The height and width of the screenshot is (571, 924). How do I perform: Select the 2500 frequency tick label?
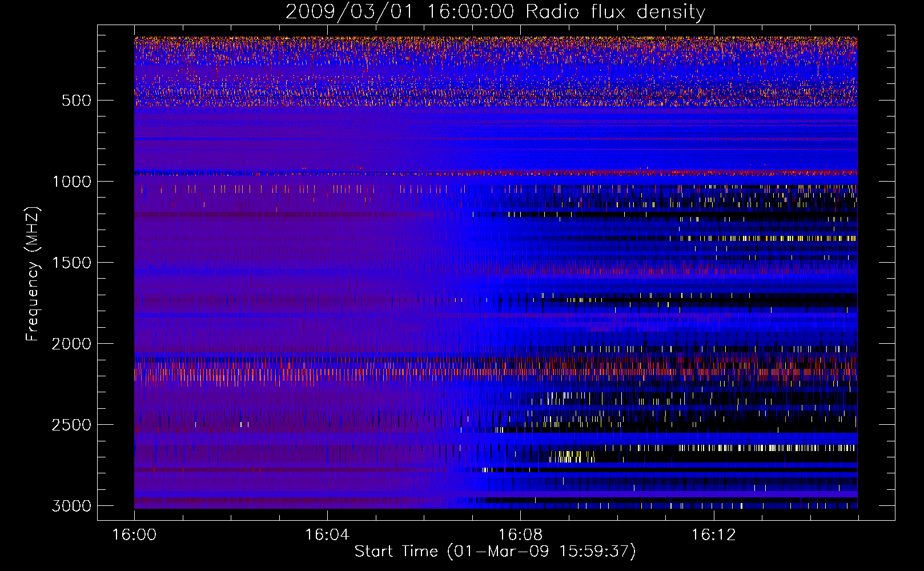(71, 425)
